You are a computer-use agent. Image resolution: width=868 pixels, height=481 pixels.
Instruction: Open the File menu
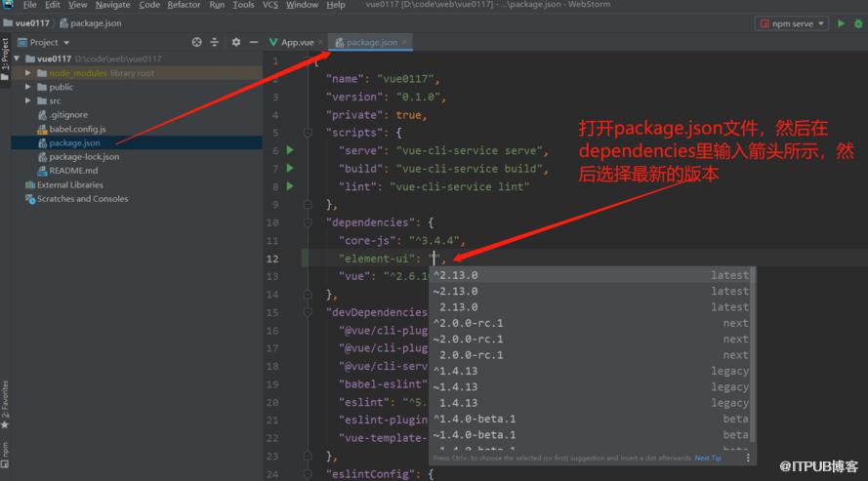(x=29, y=5)
